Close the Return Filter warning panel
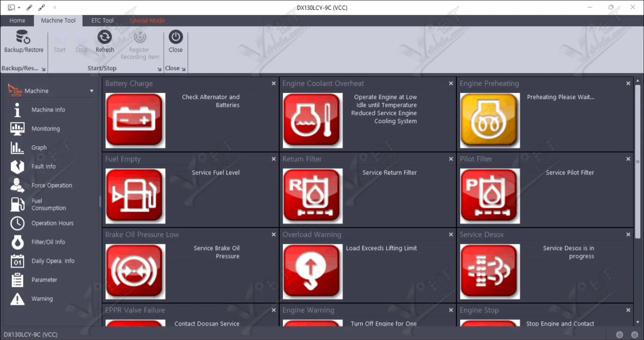644x340 pixels. [451, 159]
